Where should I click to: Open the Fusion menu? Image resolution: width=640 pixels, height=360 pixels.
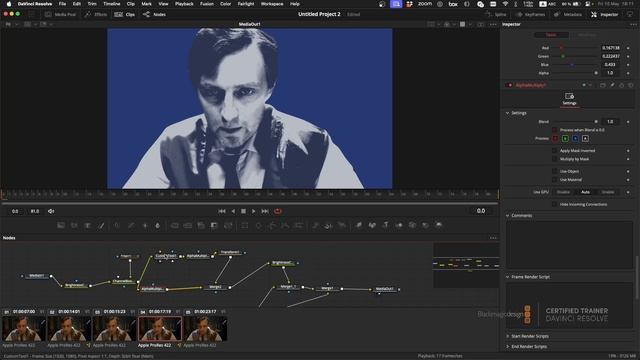click(x=207, y=4)
